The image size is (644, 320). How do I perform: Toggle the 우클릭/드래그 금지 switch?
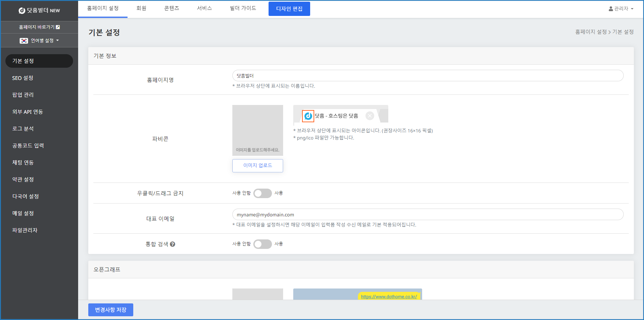[x=262, y=193]
